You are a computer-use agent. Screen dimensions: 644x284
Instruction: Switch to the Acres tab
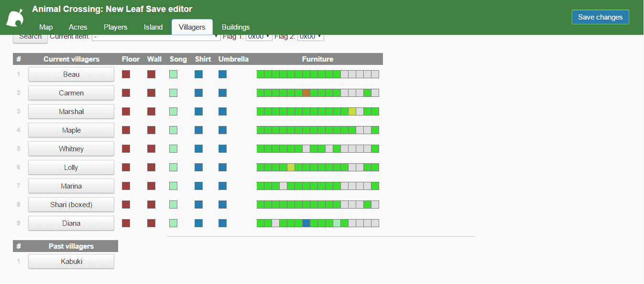78,27
